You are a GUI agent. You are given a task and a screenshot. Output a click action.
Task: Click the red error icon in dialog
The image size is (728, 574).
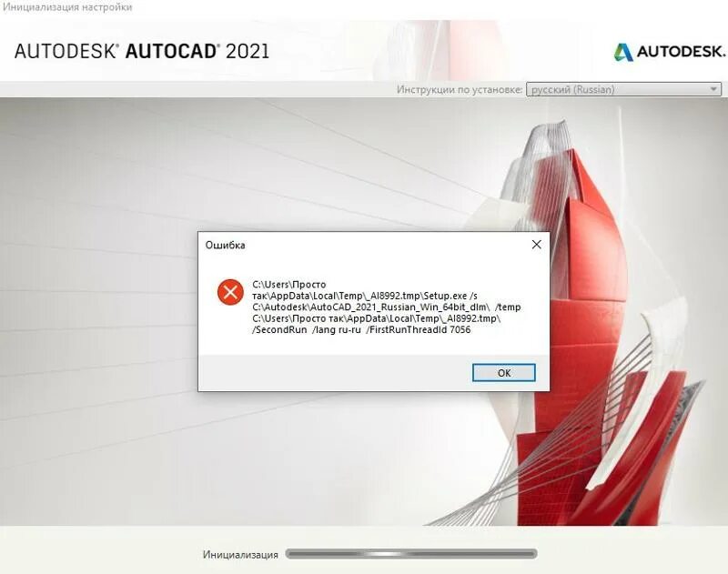(x=230, y=292)
